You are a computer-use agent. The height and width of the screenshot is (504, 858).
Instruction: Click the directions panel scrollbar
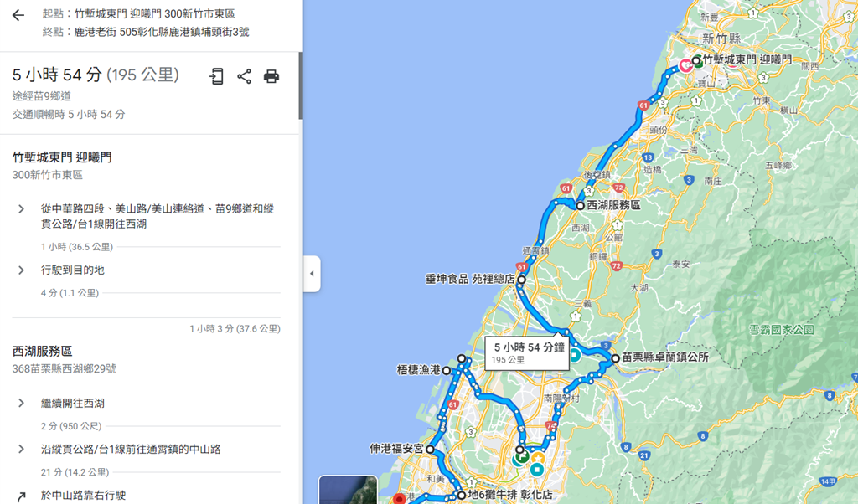(x=301, y=86)
